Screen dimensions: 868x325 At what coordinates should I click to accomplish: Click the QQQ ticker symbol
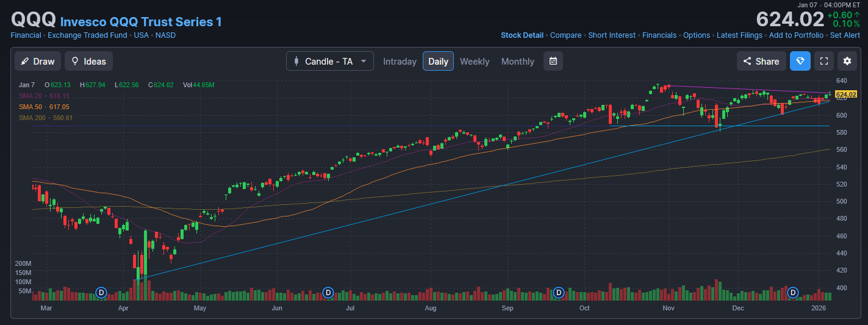[x=34, y=20]
